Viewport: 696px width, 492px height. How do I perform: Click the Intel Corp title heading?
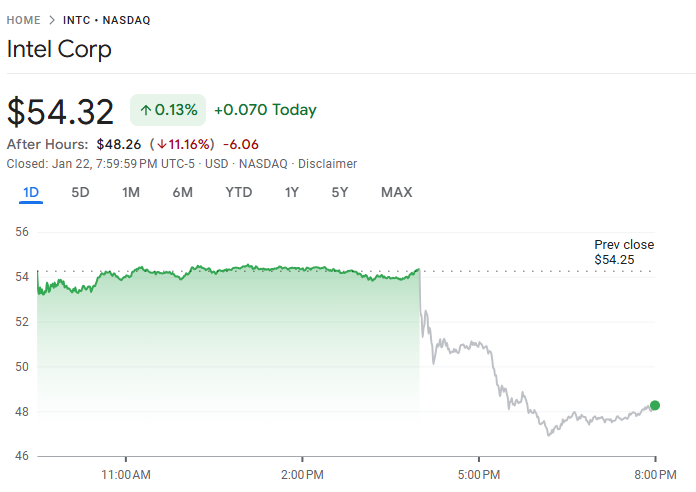[59, 50]
